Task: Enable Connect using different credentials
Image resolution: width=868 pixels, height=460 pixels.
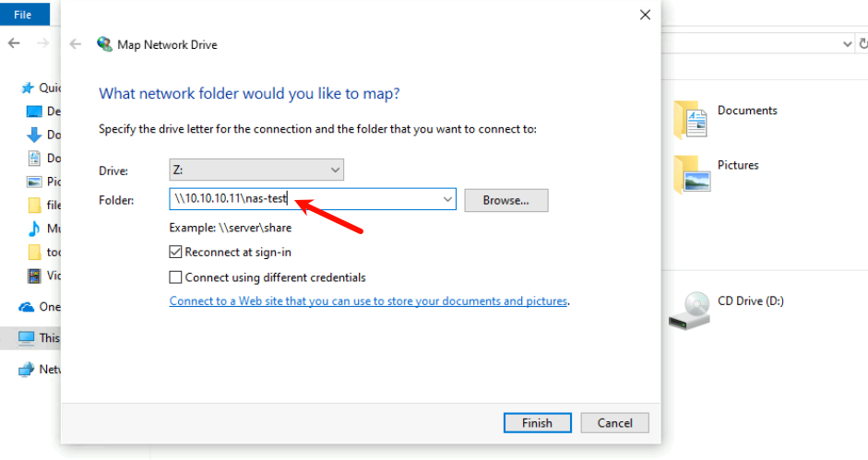Action: [176, 277]
